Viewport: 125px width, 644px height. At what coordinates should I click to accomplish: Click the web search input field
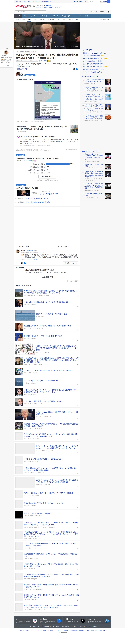(94, 1)
